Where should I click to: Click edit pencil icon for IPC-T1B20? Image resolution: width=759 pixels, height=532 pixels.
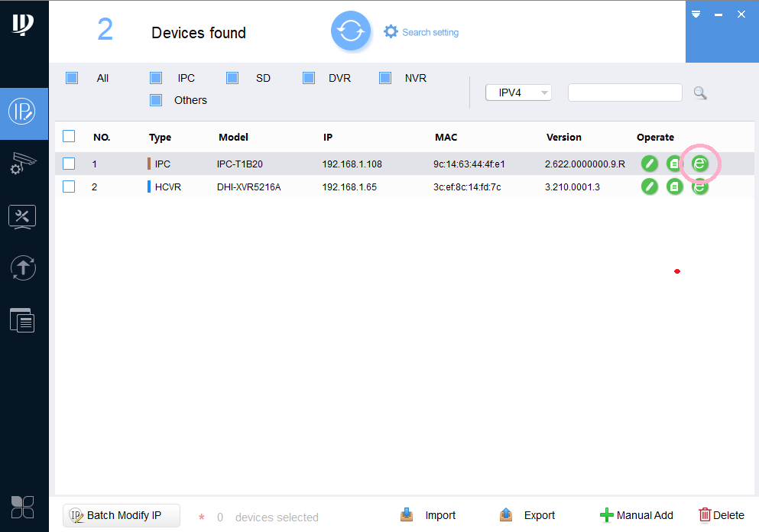(x=649, y=164)
